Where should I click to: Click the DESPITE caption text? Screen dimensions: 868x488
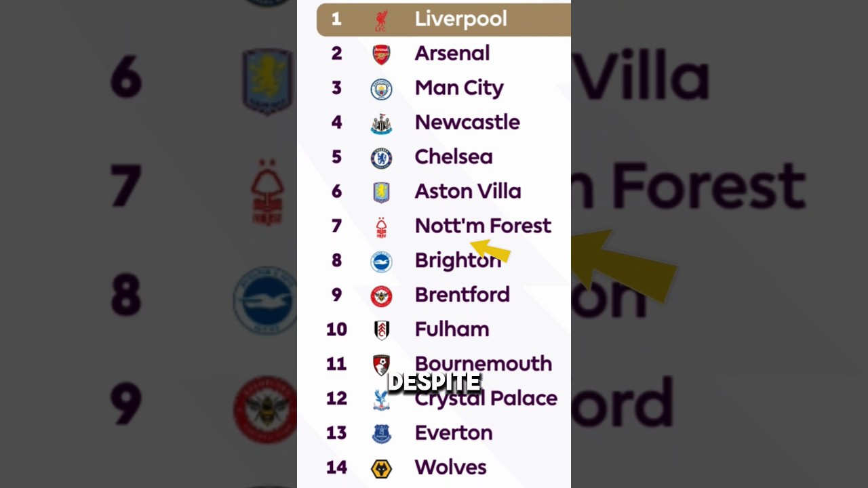[434, 383]
